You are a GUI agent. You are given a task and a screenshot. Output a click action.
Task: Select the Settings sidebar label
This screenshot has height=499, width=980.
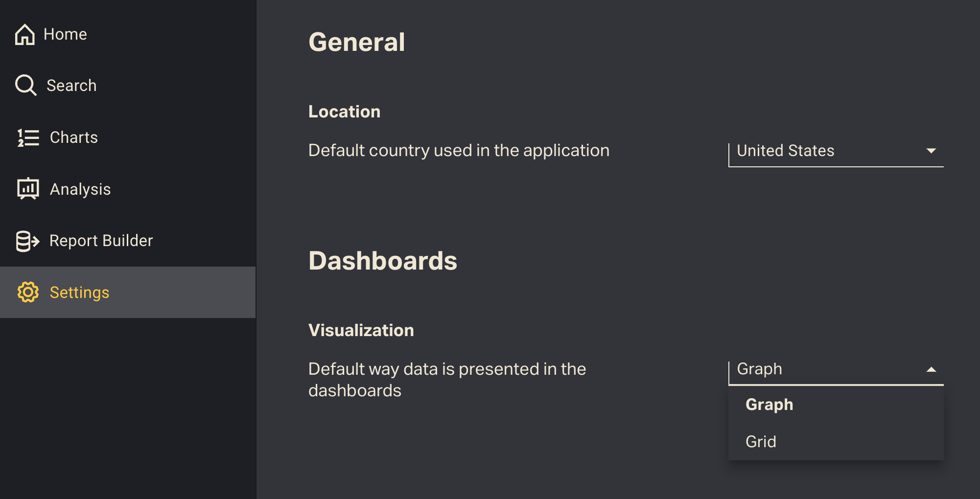[79, 293]
